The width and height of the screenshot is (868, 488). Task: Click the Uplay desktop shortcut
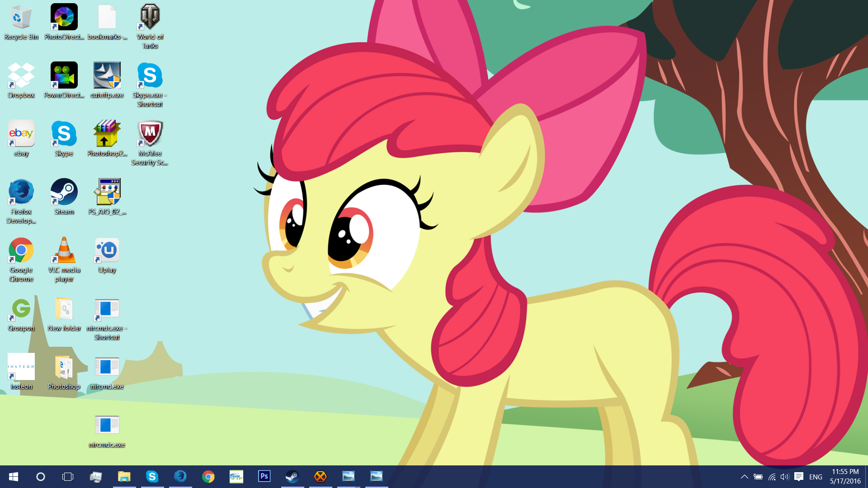[107, 250]
